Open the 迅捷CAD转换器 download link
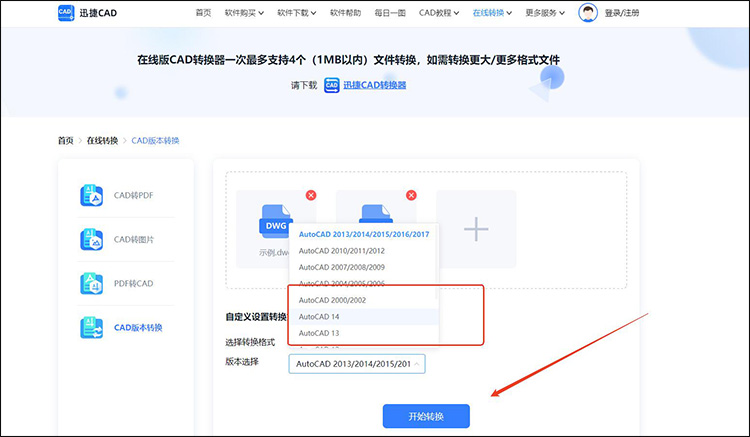750x437 pixels. pyautogui.click(x=375, y=85)
